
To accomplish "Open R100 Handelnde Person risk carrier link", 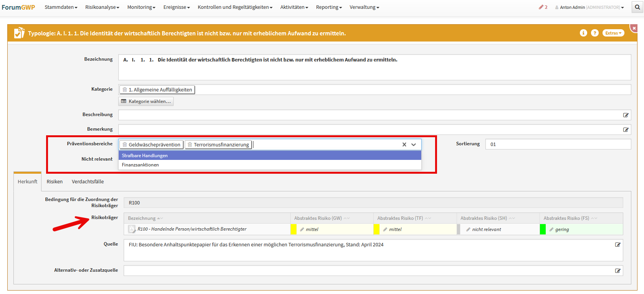I will (192, 229).
